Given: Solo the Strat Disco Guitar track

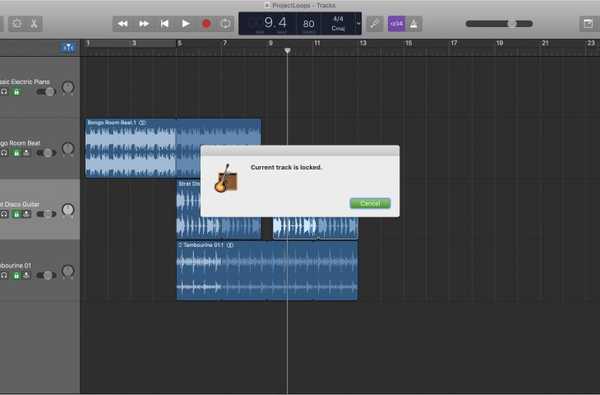Looking at the screenshot, I should (x=4, y=214).
